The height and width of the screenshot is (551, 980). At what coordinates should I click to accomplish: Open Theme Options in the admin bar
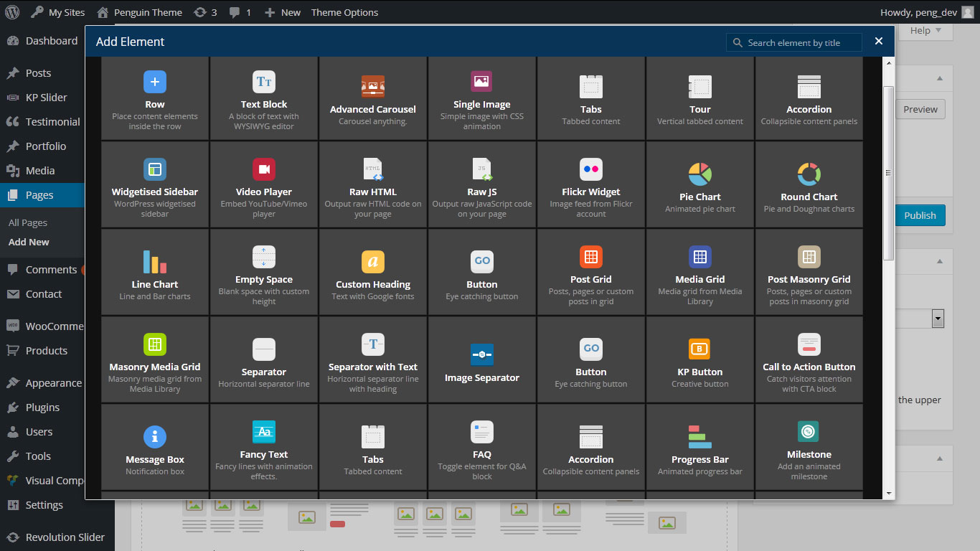pos(344,12)
